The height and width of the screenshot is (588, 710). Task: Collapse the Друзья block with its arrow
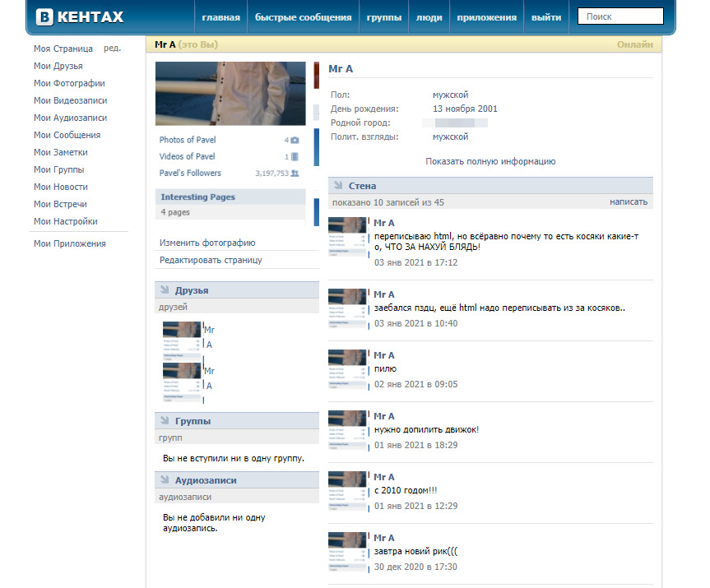[x=163, y=290]
